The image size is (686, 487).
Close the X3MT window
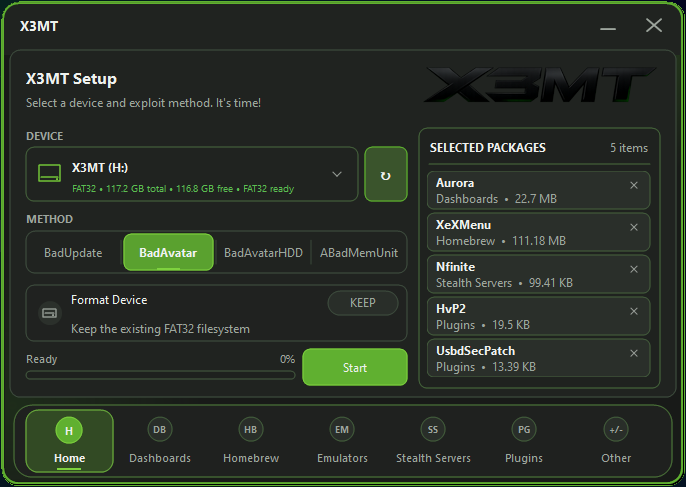pos(654,25)
